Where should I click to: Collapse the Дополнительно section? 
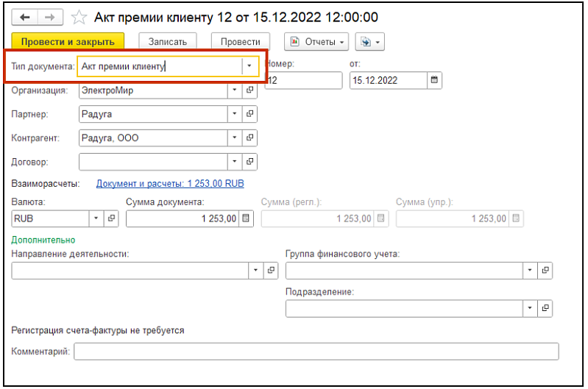pyautogui.click(x=43, y=240)
